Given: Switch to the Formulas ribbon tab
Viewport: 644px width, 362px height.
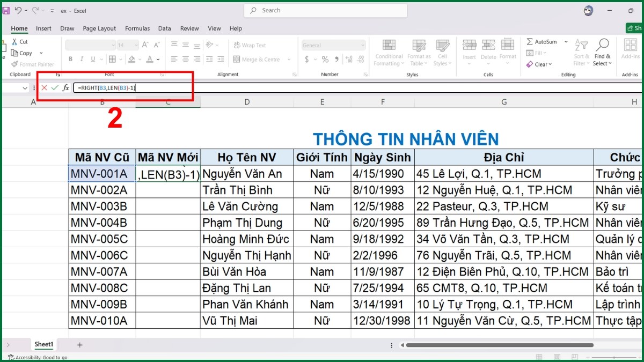Looking at the screenshot, I should [137, 28].
